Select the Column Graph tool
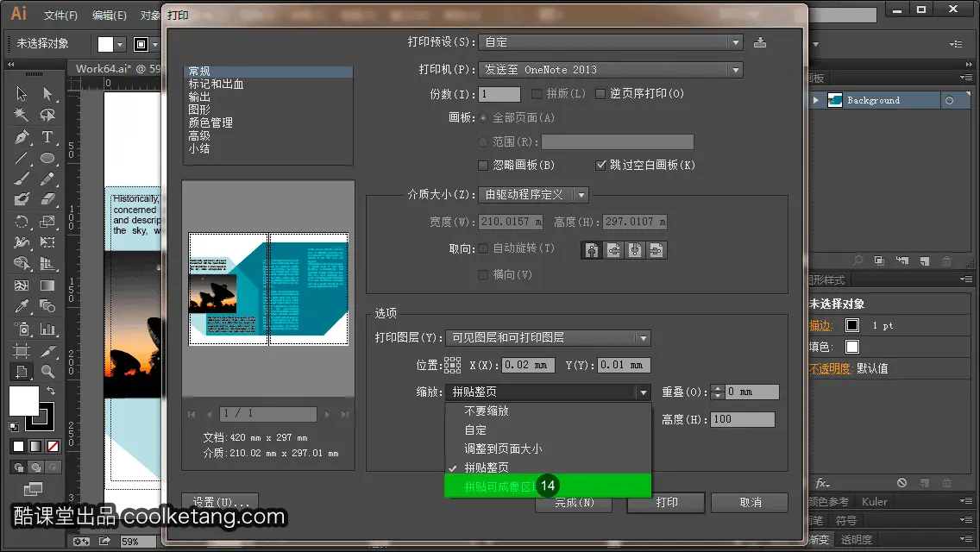The height and width of the screenshot is (552, 980). [47, 329]
